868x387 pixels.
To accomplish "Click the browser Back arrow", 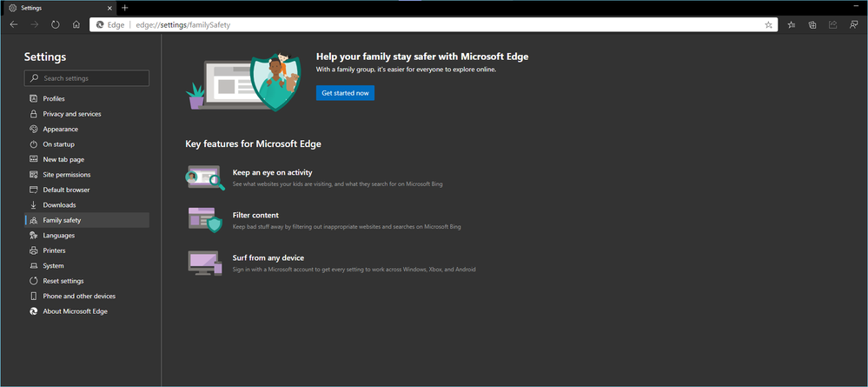I will coord(14,24).
